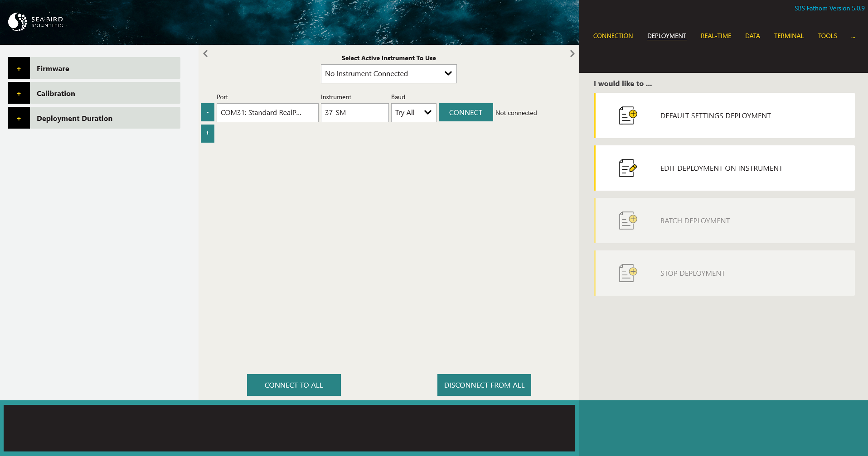The width and height of the screenshot is (868, 456).
Task: Open the No Instrument Connected dropdown
Action: (x=388, y=74)
